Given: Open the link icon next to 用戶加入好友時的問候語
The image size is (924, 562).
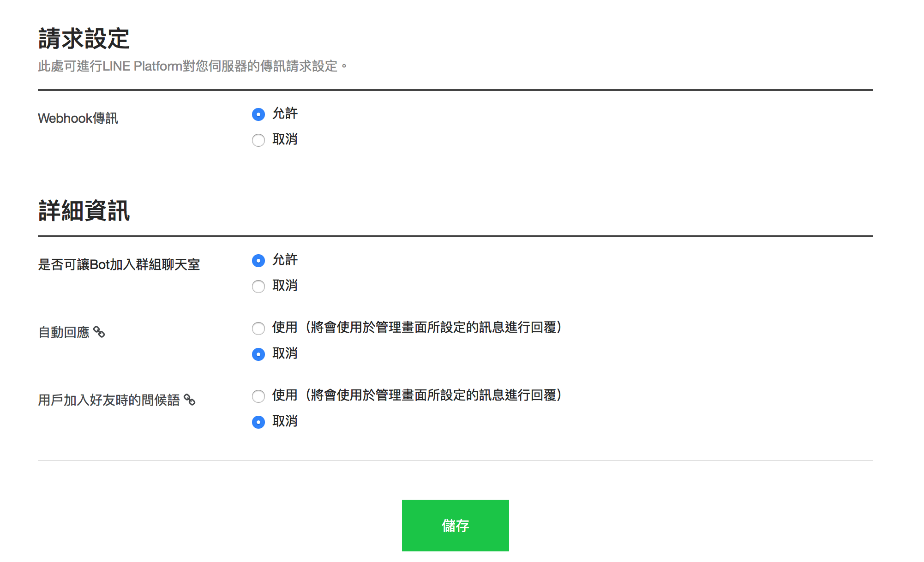Looking at the screenshot, I should (190, 400).
